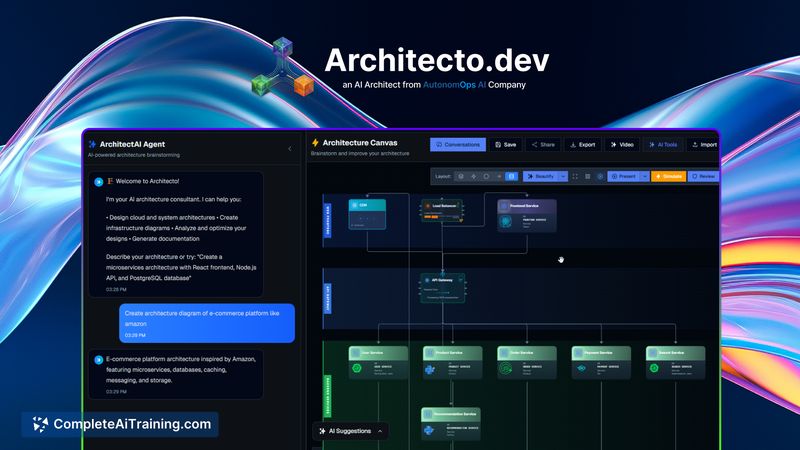
Task: Click the CDN node cloud icon
Action: 355,205
